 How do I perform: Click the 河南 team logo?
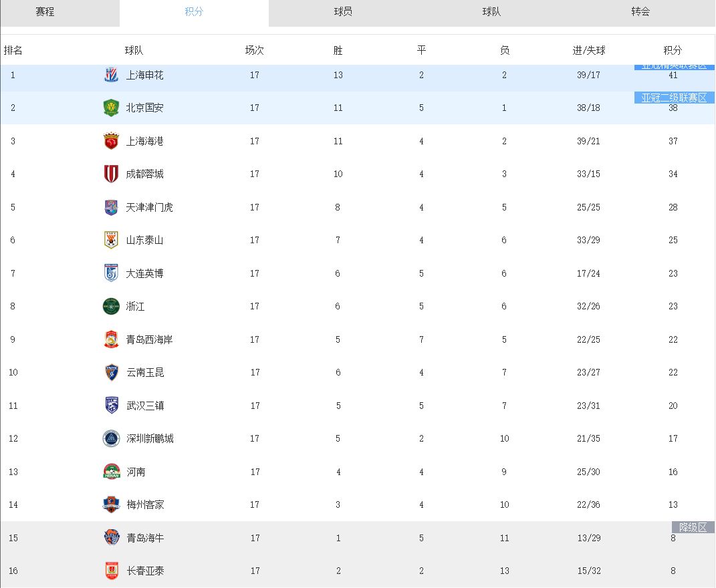point(112,472)
